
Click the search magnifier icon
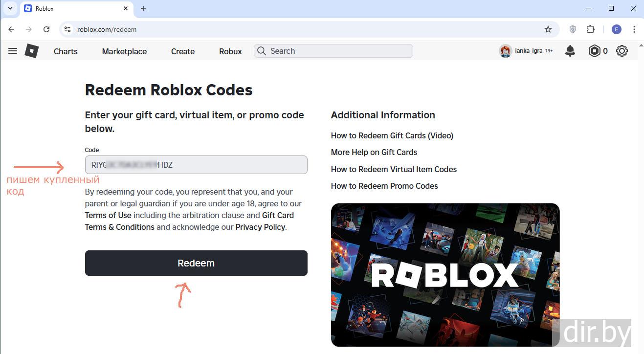262,51
